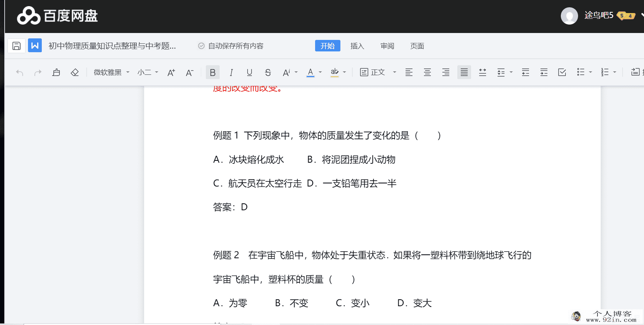Open the font size dropdown 小二

click(148, 72)
